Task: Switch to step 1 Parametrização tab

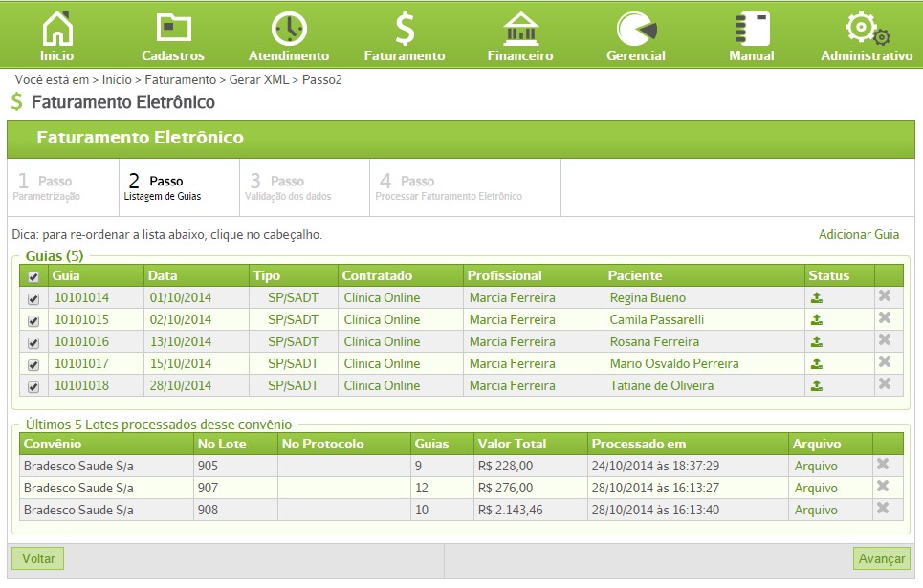Action: 63,187
